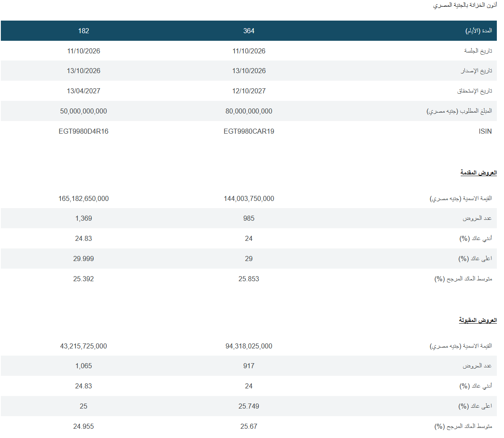Click the 'المبلغ المطلوب (جنيه مصري)' label
The image size is (504, 438).
click(459, 111)
